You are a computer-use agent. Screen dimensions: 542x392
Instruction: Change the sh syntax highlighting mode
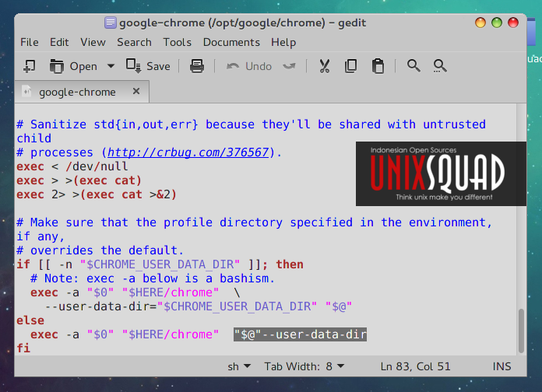[239, 366]
